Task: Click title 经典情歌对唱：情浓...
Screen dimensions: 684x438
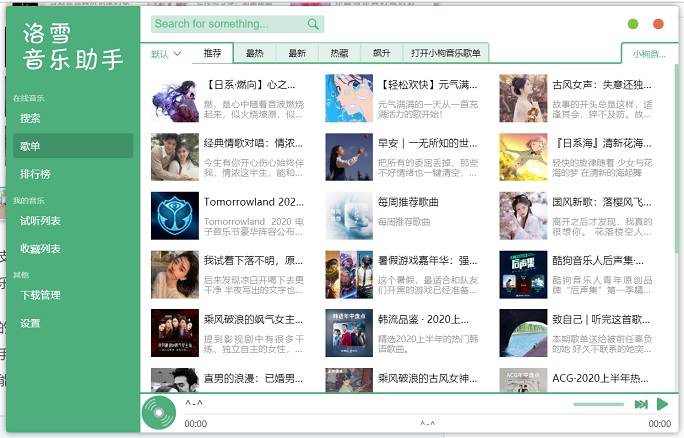Action: tap(253, 143)
